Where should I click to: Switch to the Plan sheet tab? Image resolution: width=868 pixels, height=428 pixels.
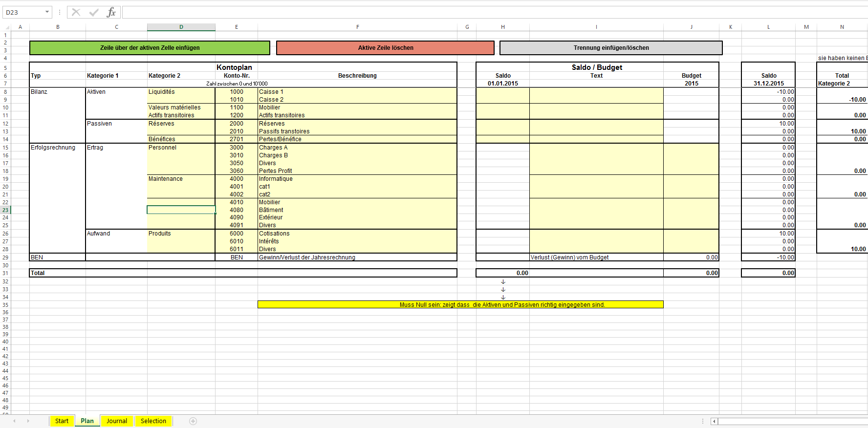click(87, 421)
